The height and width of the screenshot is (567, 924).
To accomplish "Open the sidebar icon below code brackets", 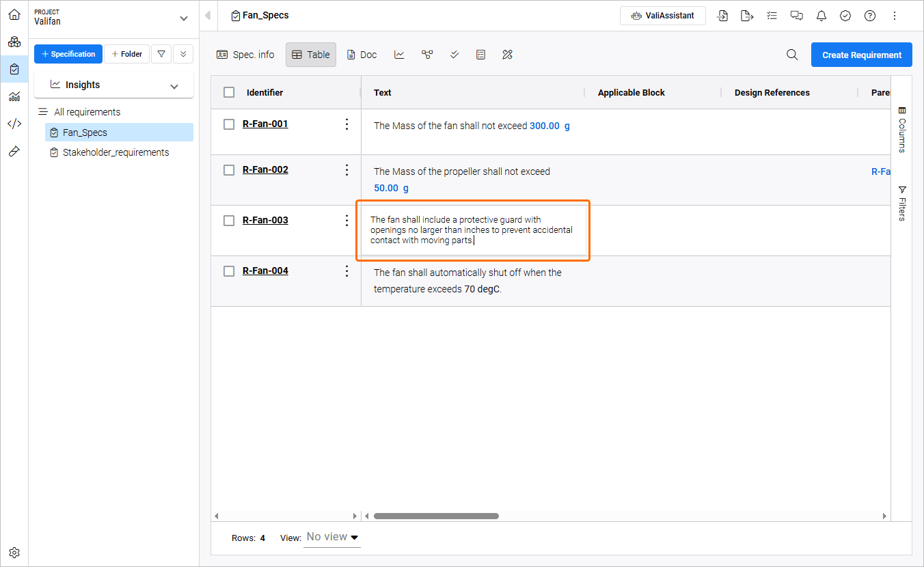I will pyautogui.click(x=14, y=151).
